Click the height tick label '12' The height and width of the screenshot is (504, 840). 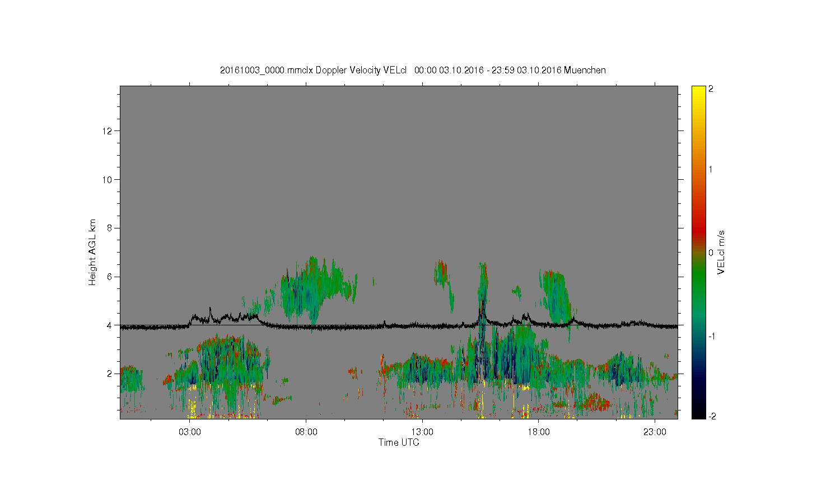point(108,131)
